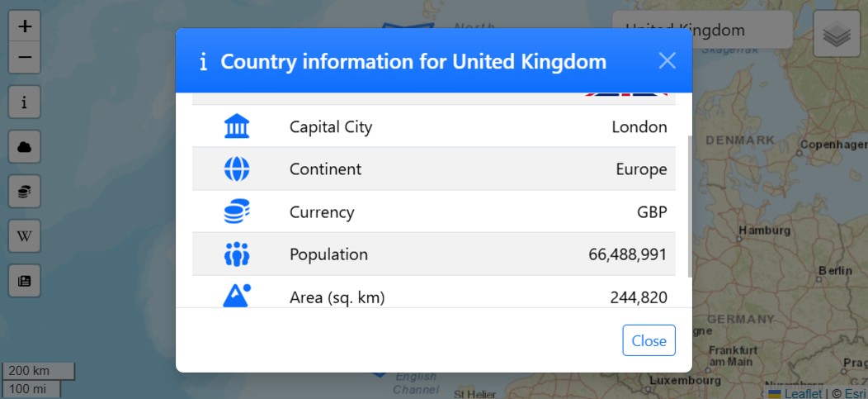Click the Capital City building icon
Image resolution: width=868 pixels, height=399 pixels.
[237, 126]
